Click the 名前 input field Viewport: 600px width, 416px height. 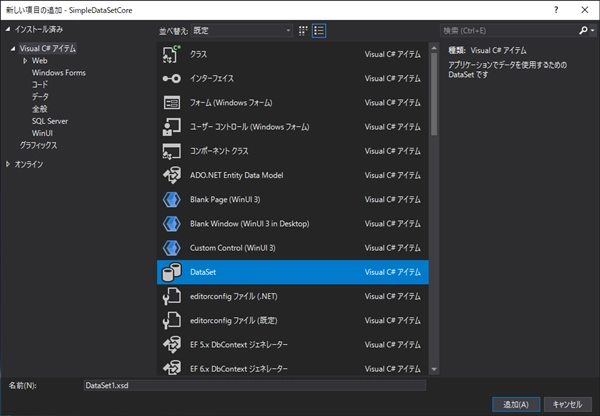(x=254, y=385)
